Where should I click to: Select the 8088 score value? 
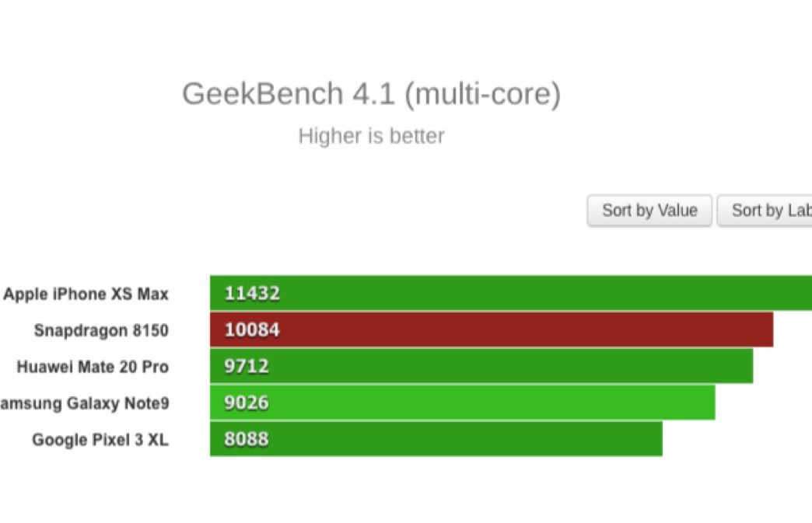click(247, 440)
